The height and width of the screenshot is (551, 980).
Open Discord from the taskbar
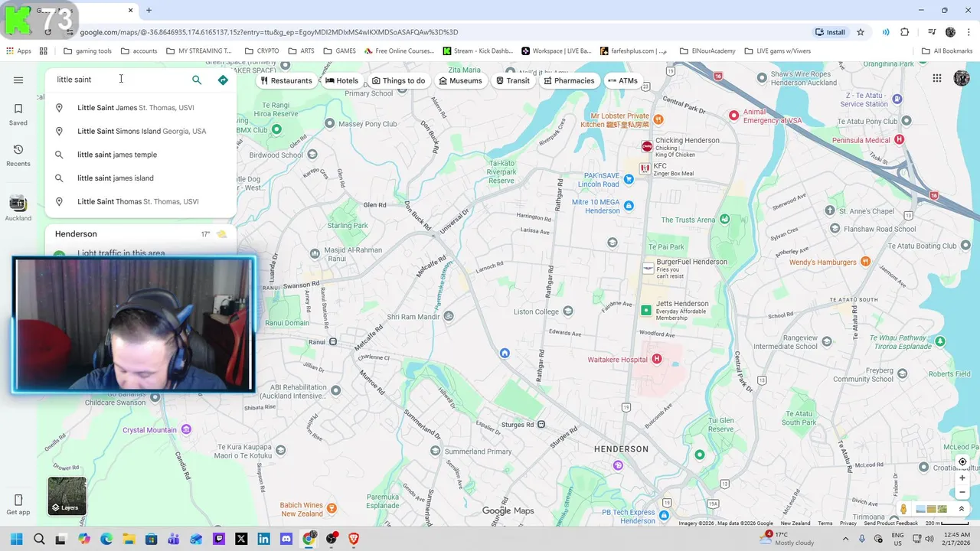click(x=286, y=539)
